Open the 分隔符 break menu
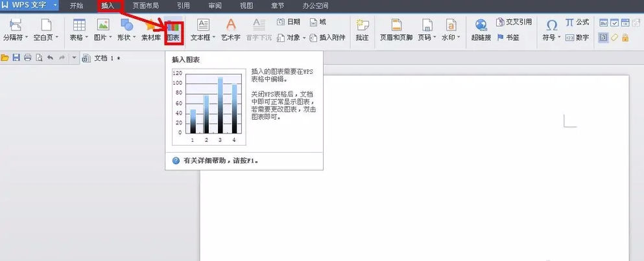Screen dimensions: 644x261 16,30
